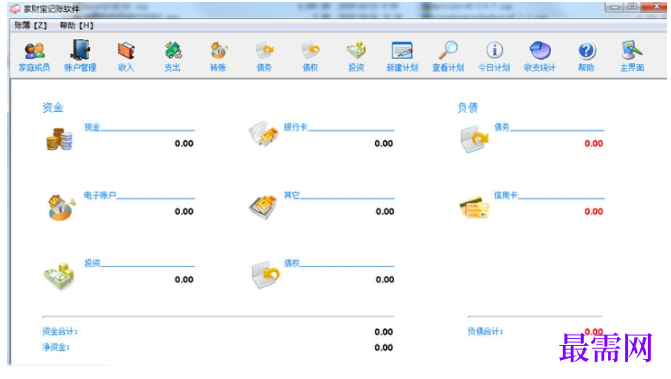Screen dimensions: 671x379
Task: Click the 债权 link label in 资金
Action: click(292, 263)
